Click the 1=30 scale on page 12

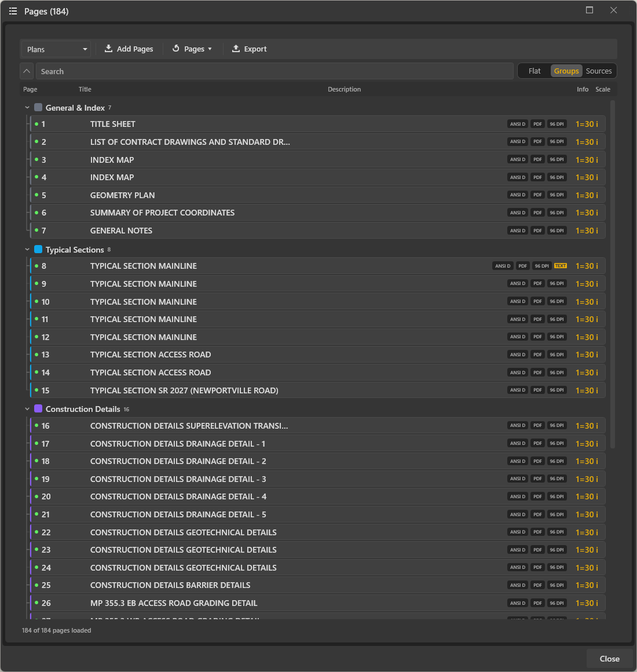click(587, 337)
